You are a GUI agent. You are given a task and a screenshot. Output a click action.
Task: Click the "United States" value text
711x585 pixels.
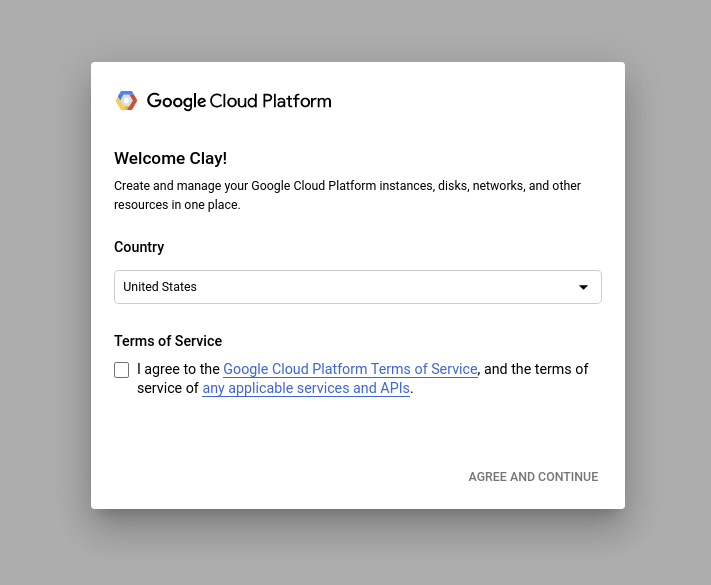pos(160,287)
